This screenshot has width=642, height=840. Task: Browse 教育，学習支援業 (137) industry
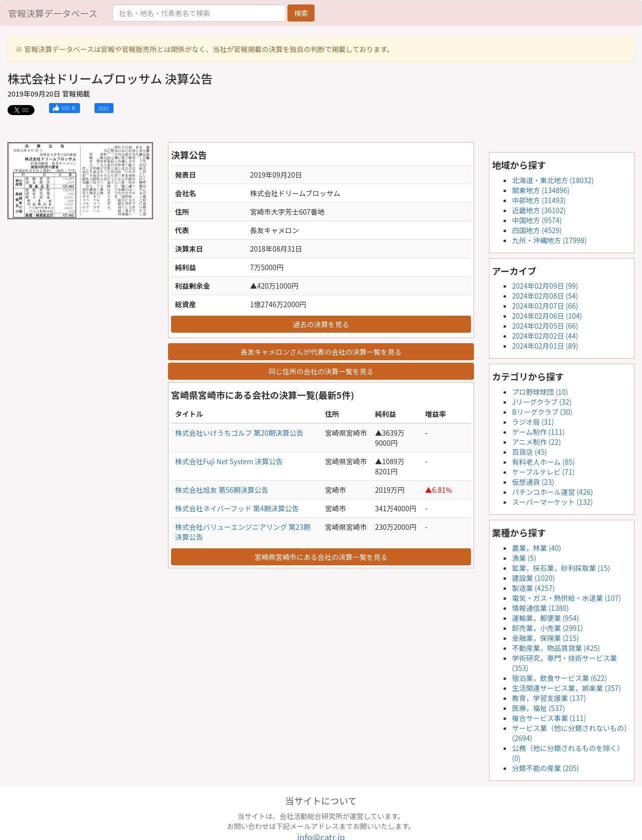[549, 698]
